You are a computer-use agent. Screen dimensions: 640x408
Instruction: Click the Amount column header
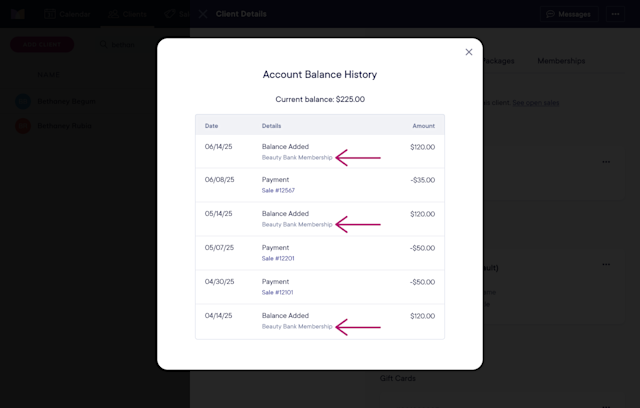pyautogui.click(x=423, y=126)
